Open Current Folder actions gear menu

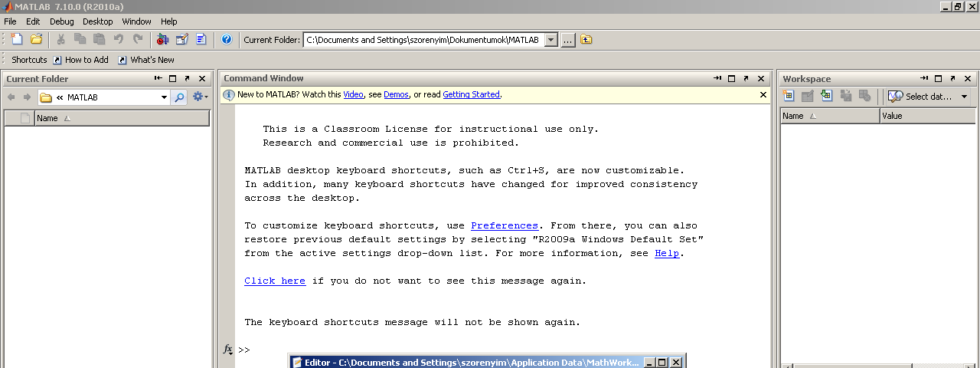pos(200,97)
